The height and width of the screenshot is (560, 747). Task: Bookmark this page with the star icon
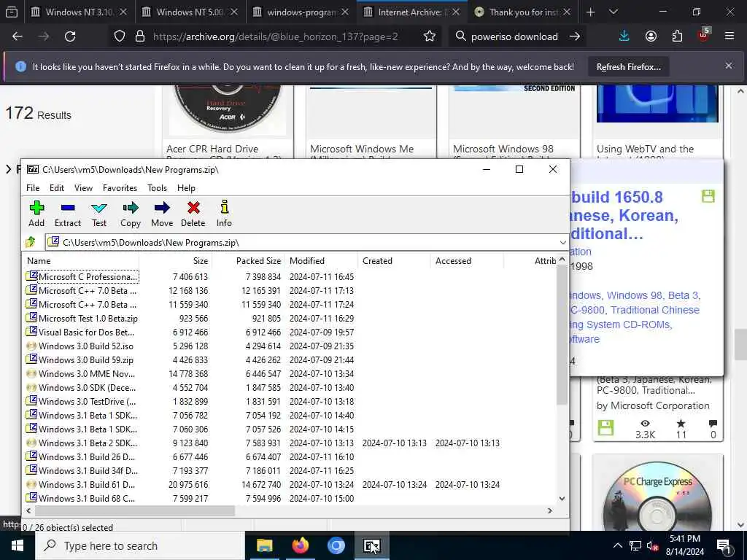[430, 36]
